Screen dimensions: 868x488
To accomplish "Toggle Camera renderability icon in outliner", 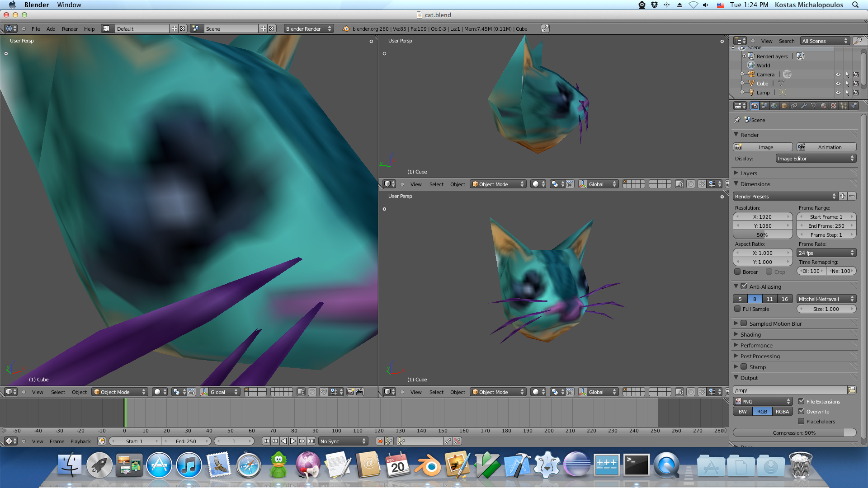I will (856, 74).
